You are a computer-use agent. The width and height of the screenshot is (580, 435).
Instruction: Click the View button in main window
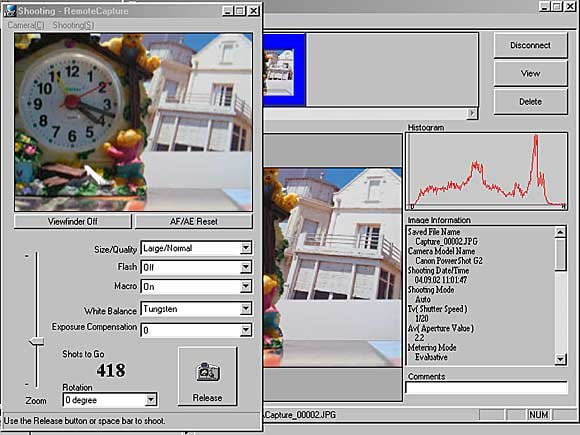(x=530, y=74)
